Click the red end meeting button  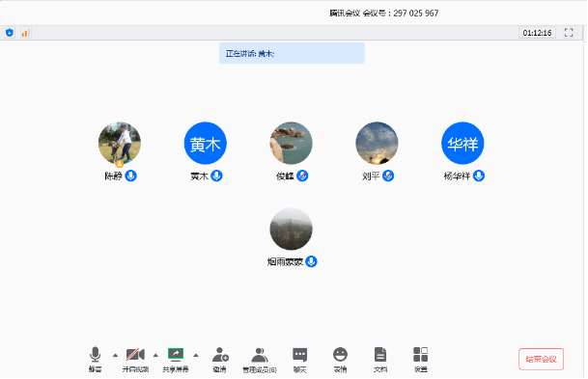541,359
